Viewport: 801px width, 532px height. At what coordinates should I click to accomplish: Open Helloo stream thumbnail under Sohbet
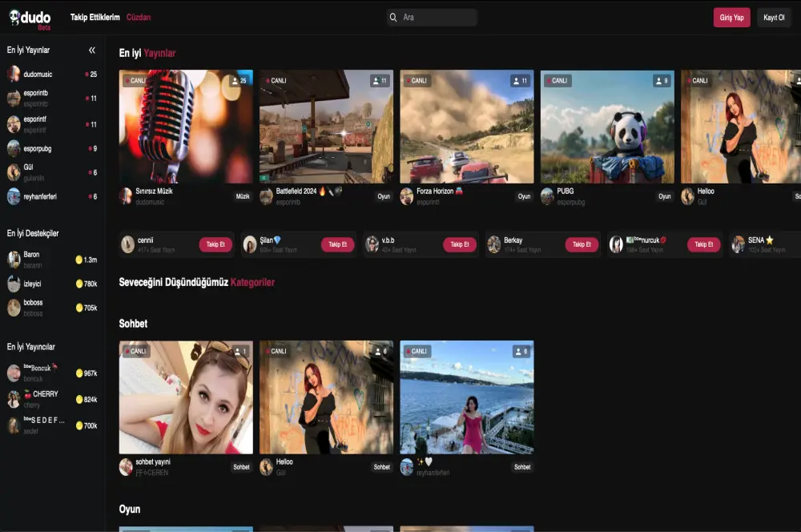coord(327,397)
